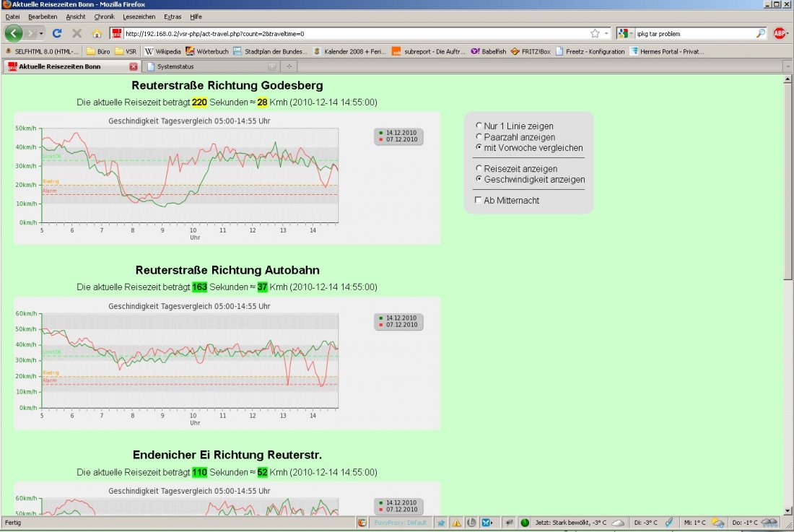Open the back/forward history dropdown arrow
This screenshot has height=532, width=794.
click(41, 33)
